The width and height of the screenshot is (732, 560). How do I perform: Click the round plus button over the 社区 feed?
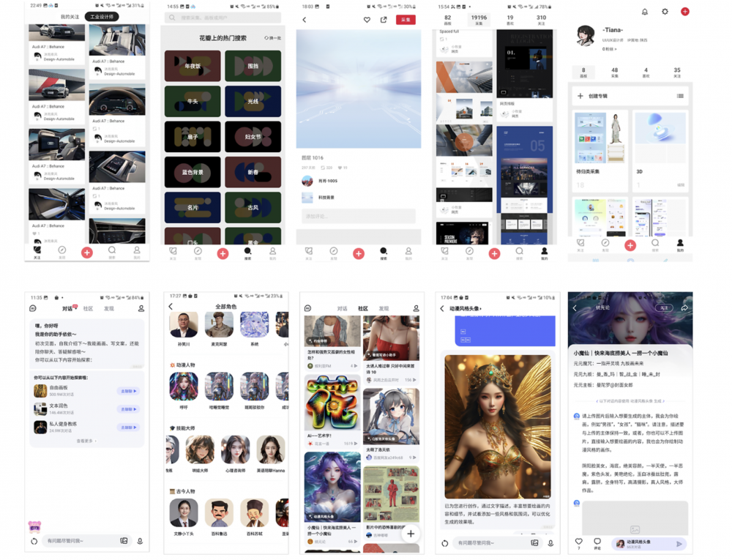coord(411,534)
